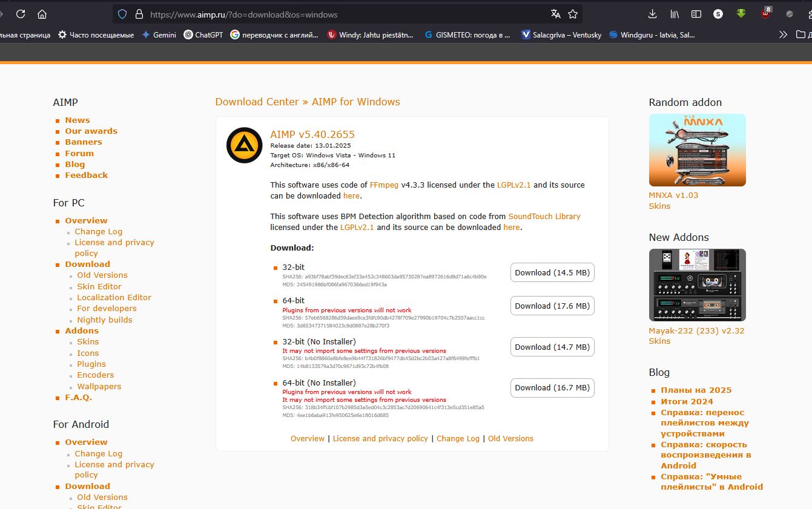
Task: Open the Google translator bookmark
Action: [274, 34]
